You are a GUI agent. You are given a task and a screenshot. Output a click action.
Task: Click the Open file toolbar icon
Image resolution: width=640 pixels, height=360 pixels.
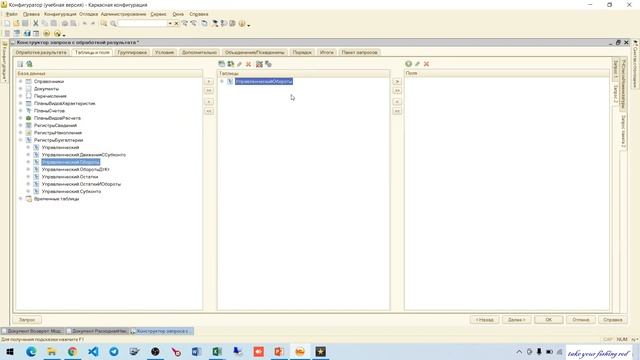16,24
